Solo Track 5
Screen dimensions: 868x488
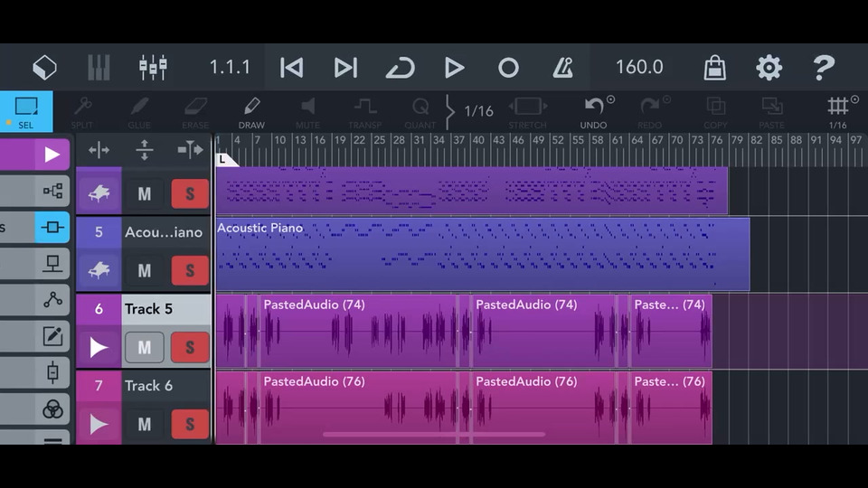tap(190, 347)
